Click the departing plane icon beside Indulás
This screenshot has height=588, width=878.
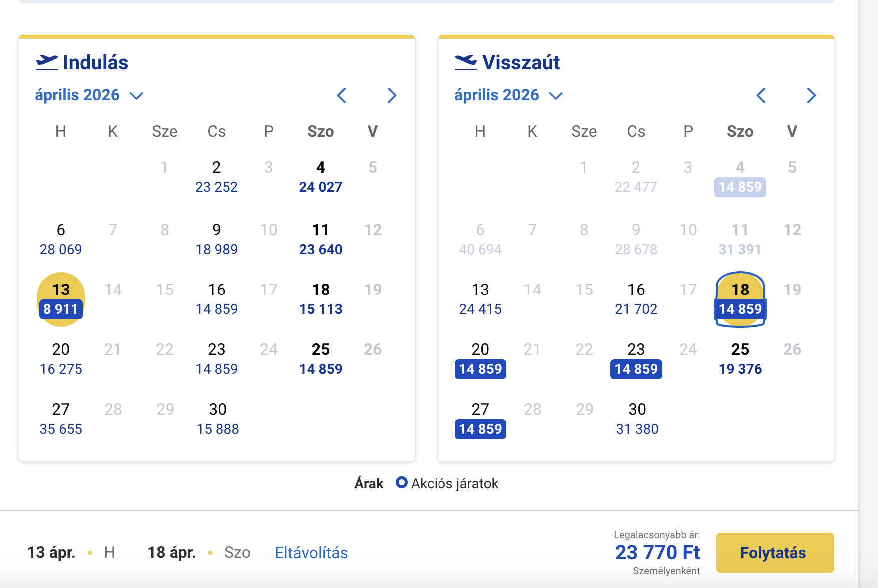tap(47, 62)
